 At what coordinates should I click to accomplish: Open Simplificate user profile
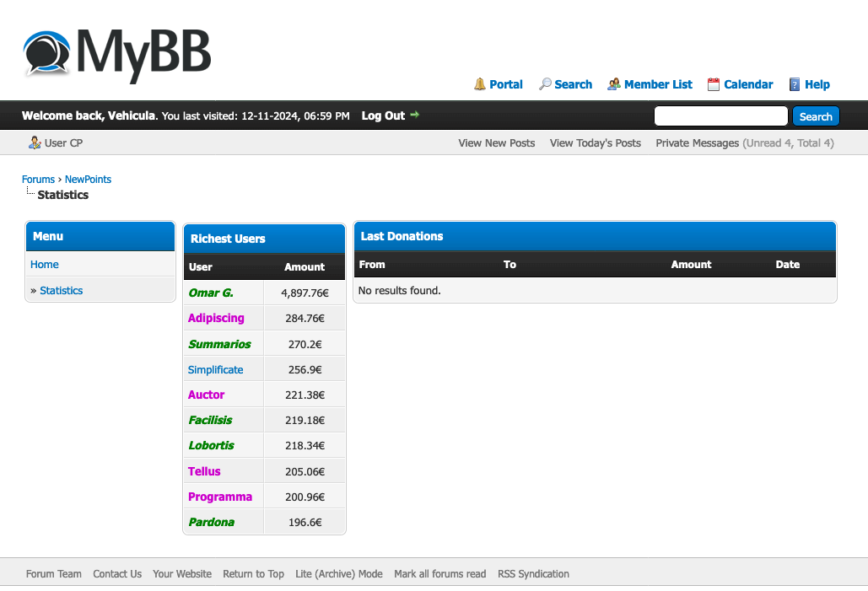[215, 369]
